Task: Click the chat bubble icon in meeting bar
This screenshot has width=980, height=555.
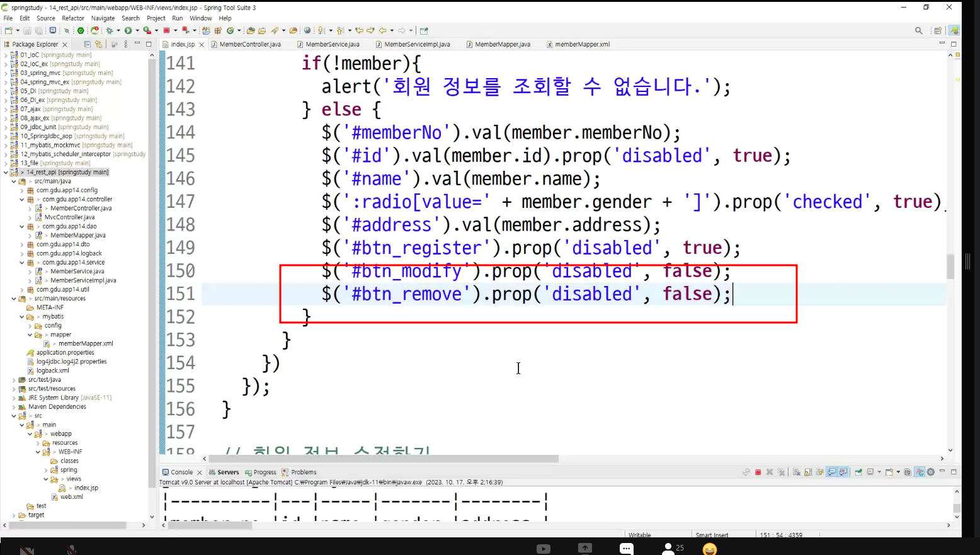Action: [626, 549]
